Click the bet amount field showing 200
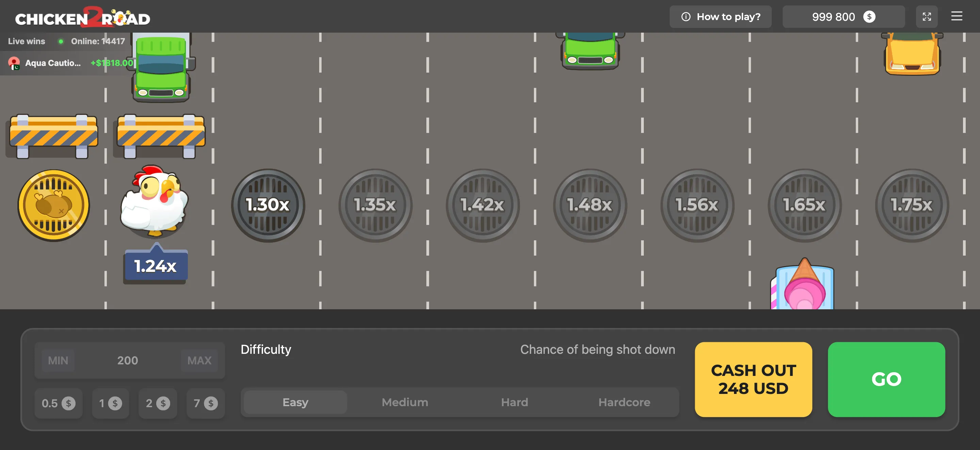980x450 pixels. [x=128, y=360]
